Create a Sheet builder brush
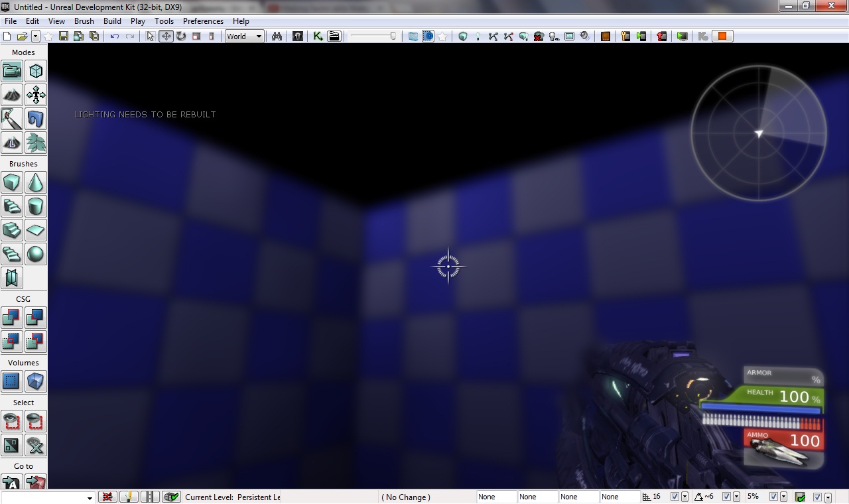Screen dimensions: 849x504 (36, 230)
